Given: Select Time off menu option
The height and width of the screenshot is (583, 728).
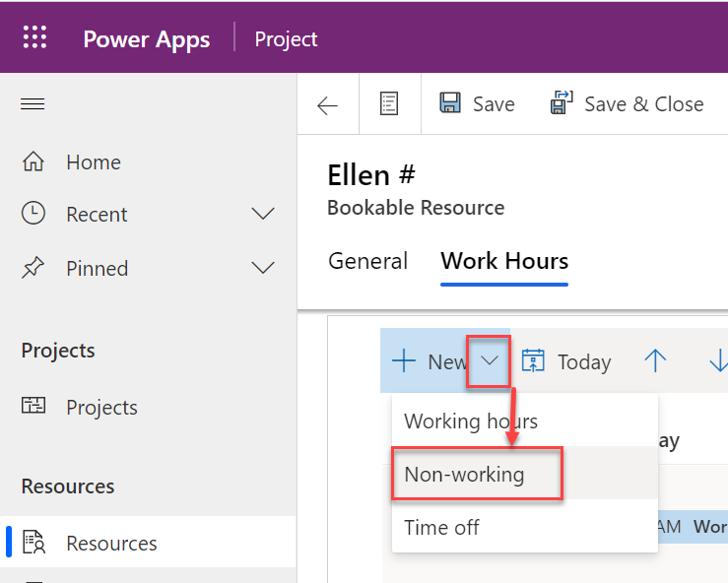Looking at the screenshot, I should coord(441,527).
